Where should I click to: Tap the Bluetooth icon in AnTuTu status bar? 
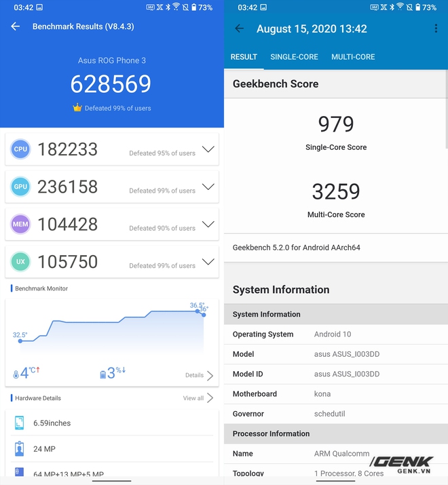click(168, 7)
